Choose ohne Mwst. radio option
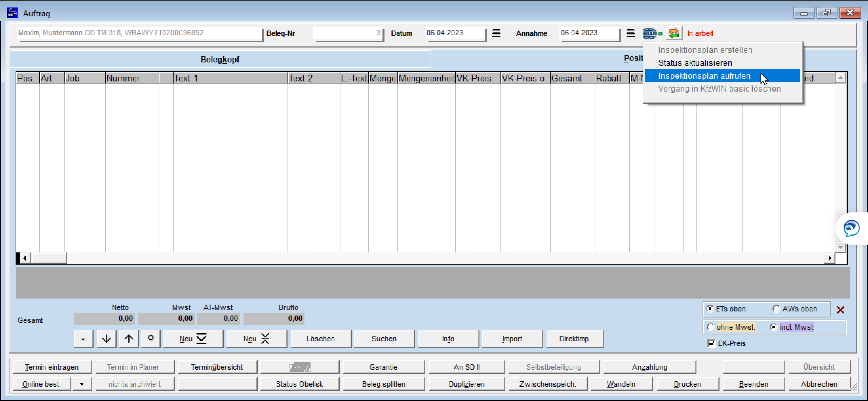This screenshot has width=868, height=401. tap(711, 327)
